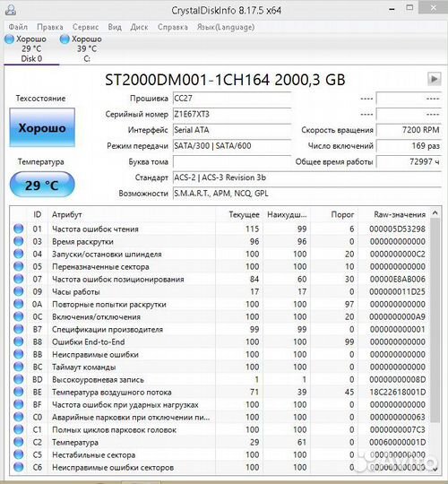Click status icon for B8 Ошибки End-to-End

[x=19, y=341]
